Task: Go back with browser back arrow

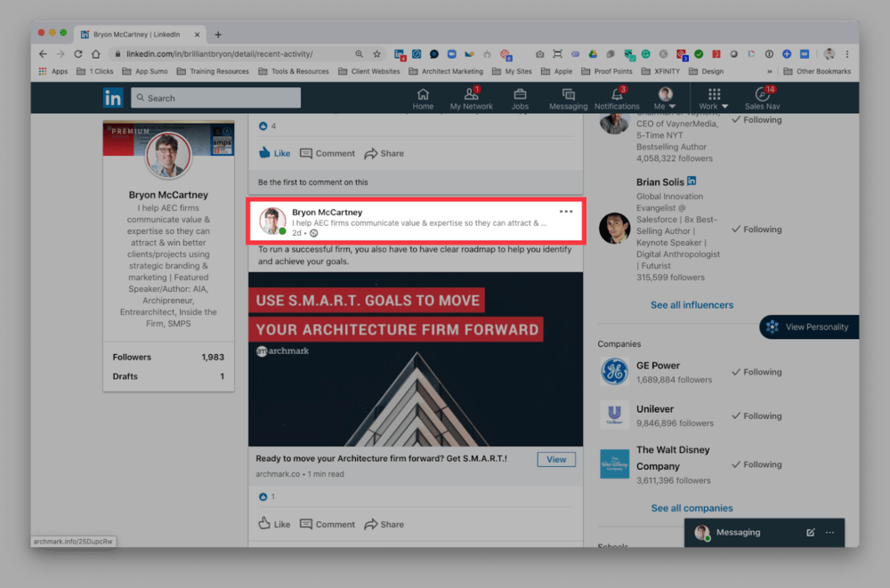Action: pos(43,54)
